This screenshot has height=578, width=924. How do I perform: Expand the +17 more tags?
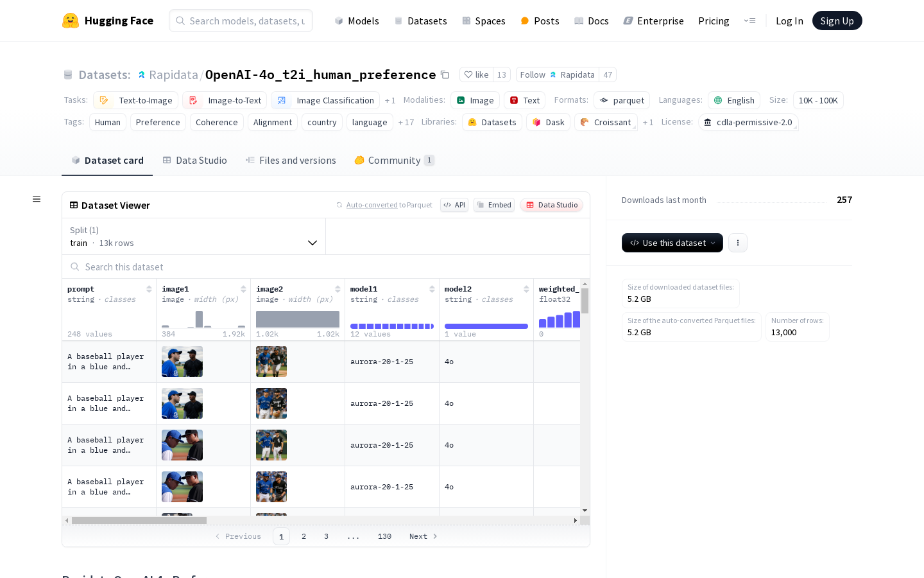[x=406, y=122]
